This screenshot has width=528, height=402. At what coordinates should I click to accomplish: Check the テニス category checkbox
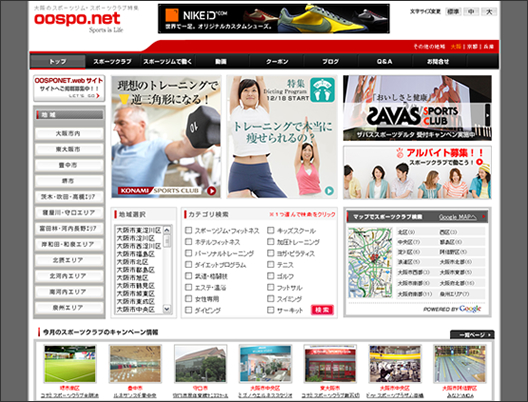coord(270,264)
